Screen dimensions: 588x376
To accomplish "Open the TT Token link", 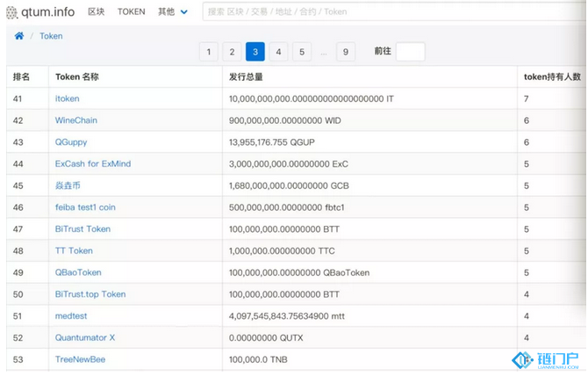I will (74, 251).
